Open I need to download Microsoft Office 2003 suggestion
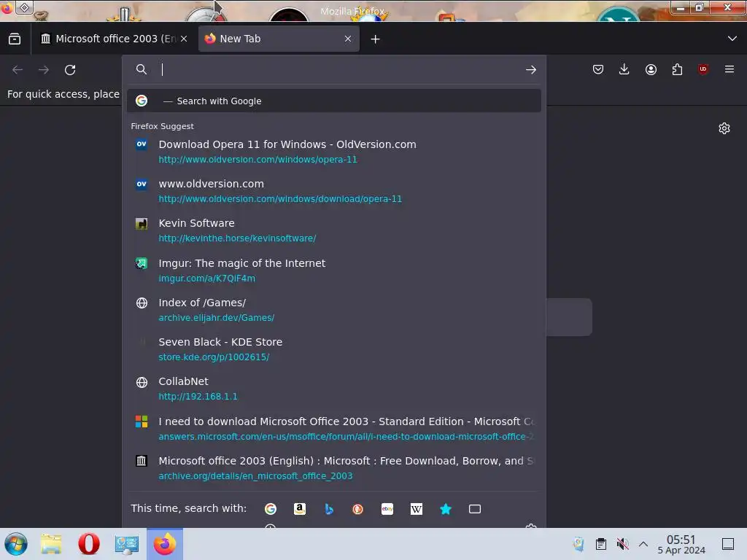 334,429
